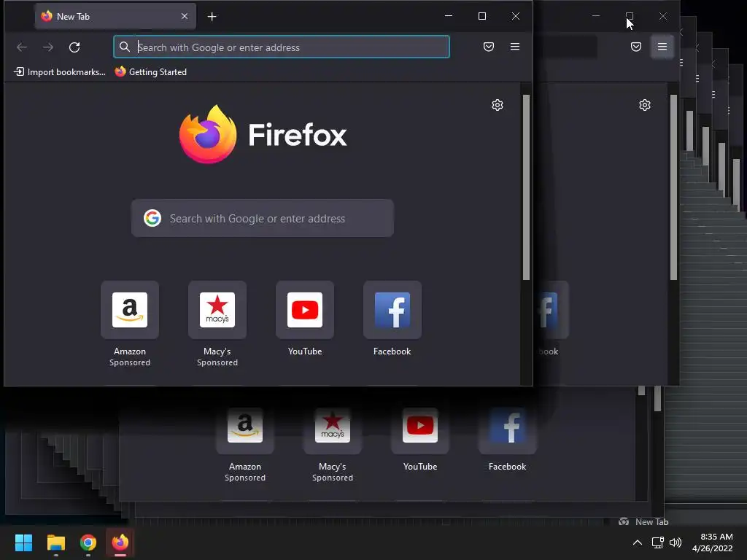747x560 pixels.
Task: Open File Explorer from taskbar
Action: tap(55, 542)
